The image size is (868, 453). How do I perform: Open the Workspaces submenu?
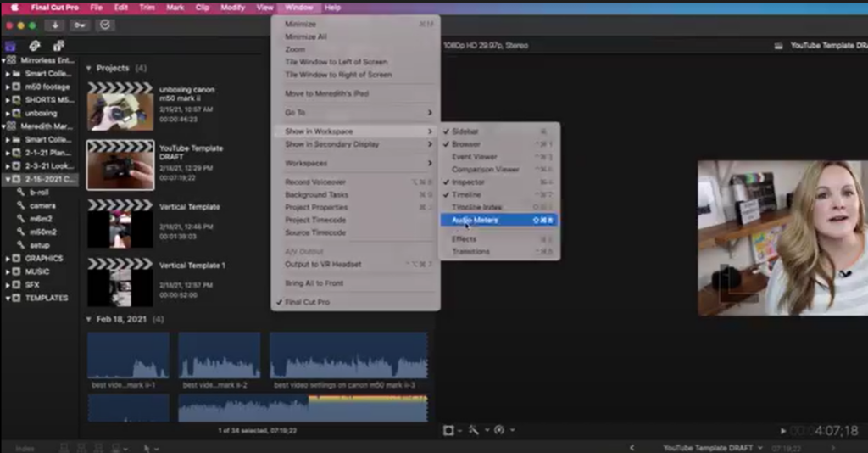tap(355, 164)
